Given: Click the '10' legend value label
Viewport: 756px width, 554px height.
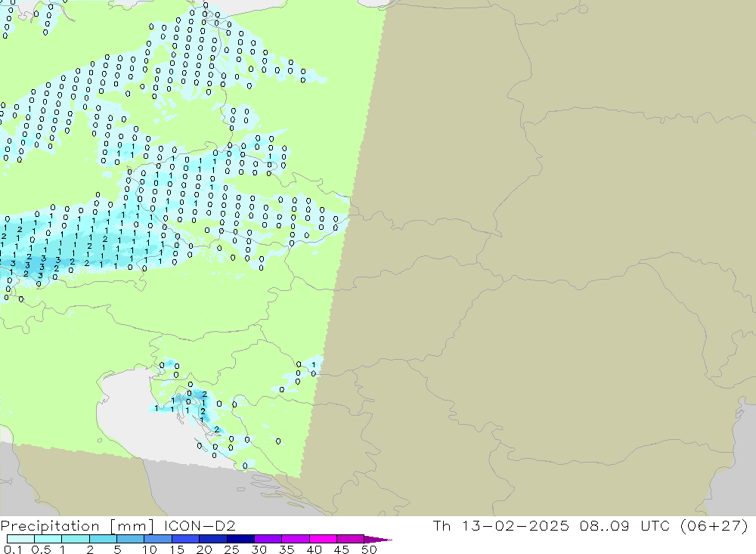Looking at the screenshot, I should point(150,549).
